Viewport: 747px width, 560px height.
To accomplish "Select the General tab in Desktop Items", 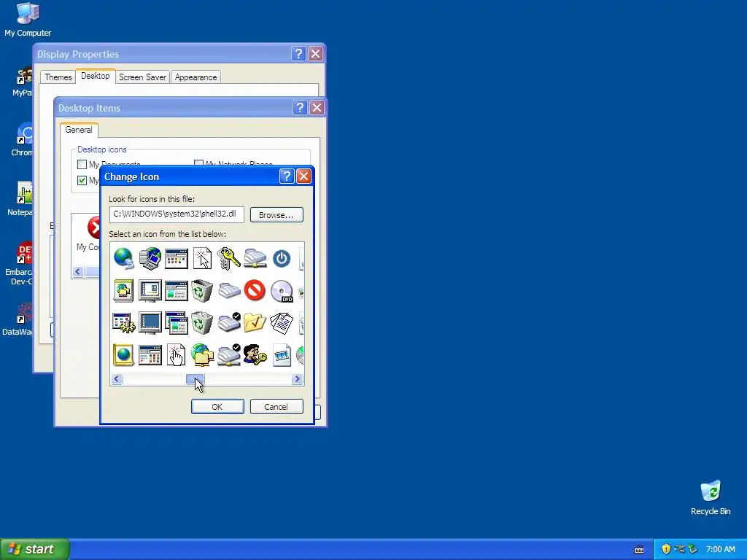I will point(79,130).
